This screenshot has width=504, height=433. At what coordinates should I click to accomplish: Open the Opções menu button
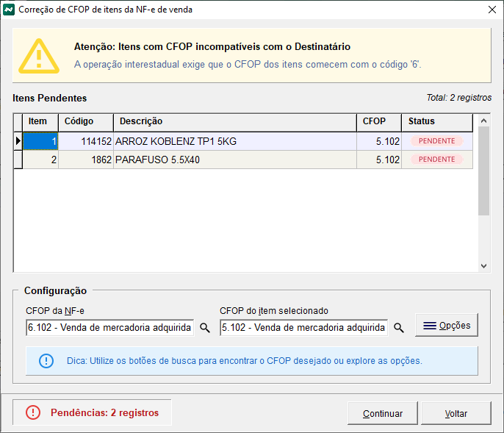pyautogui.click(x=447, y=325)
